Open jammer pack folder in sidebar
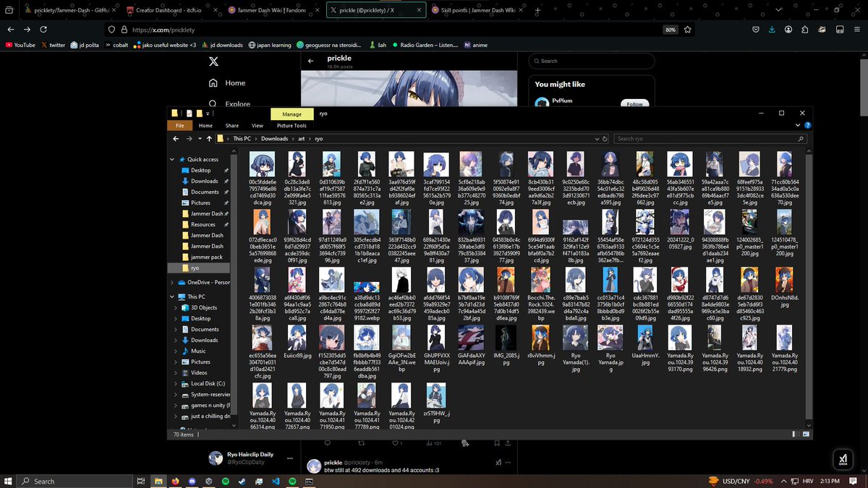 [x=206, y=257]
